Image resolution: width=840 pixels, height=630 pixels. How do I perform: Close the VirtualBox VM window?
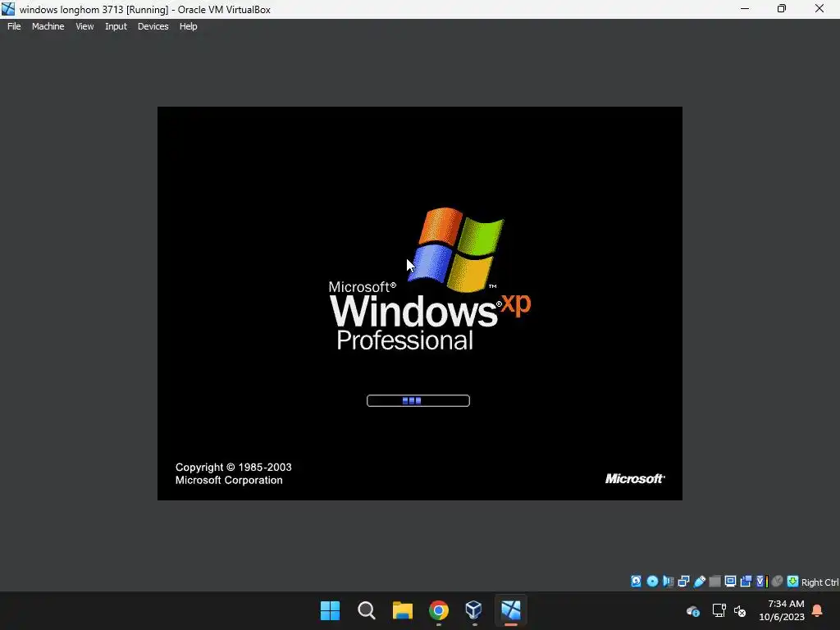click(x=819, y=8)
